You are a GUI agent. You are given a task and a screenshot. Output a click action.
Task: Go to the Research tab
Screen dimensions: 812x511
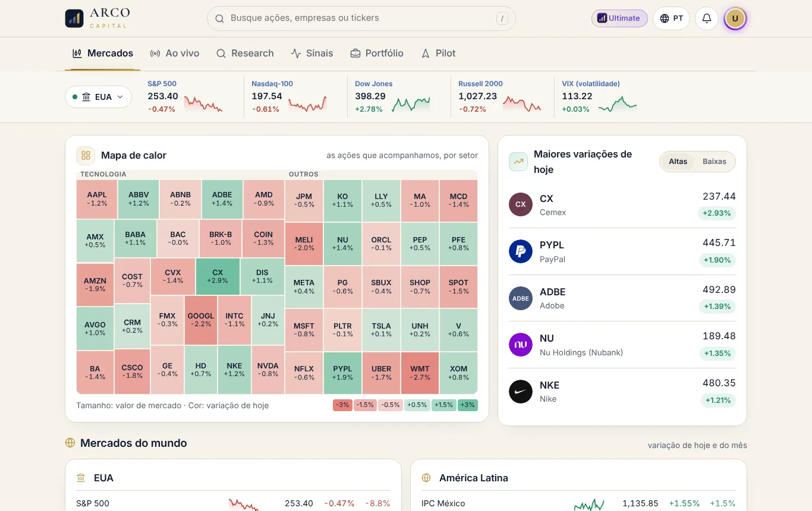(x=245, y=53)
